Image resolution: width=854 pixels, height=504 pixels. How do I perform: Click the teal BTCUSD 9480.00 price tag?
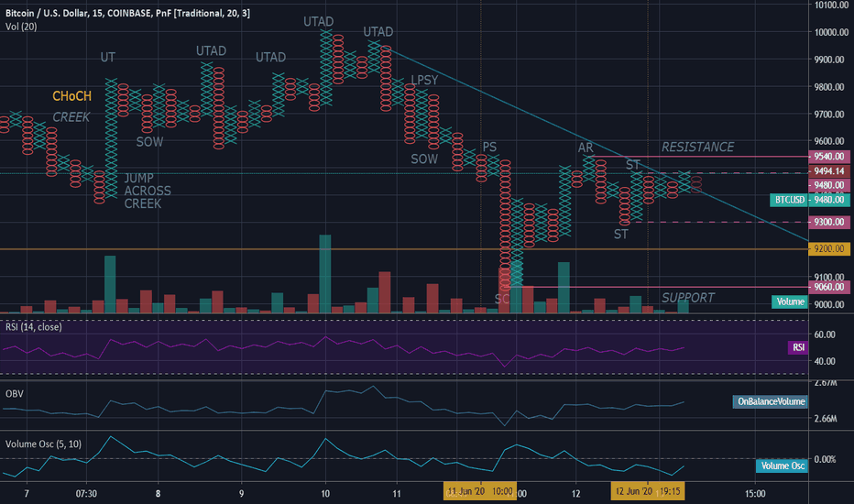[x=810, y=200]
